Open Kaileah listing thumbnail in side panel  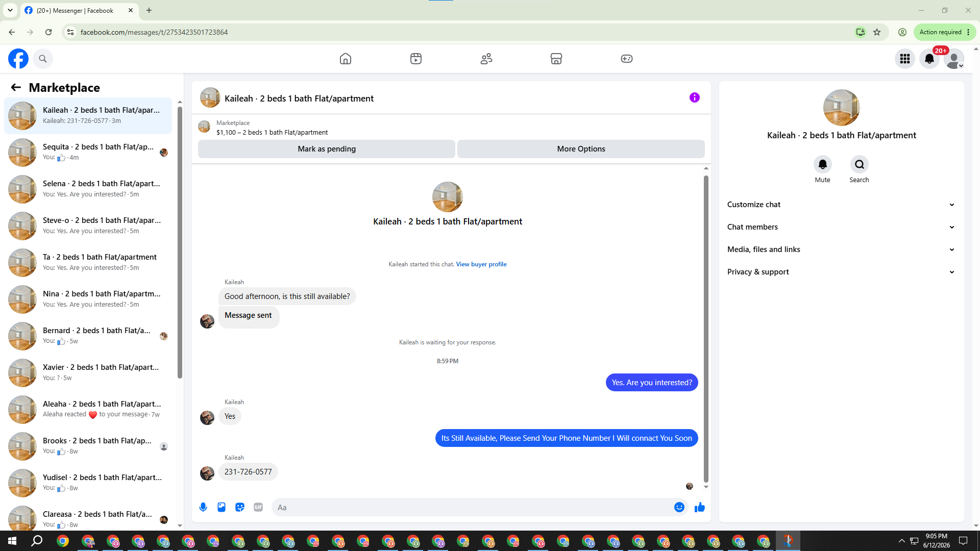point(842,108)
